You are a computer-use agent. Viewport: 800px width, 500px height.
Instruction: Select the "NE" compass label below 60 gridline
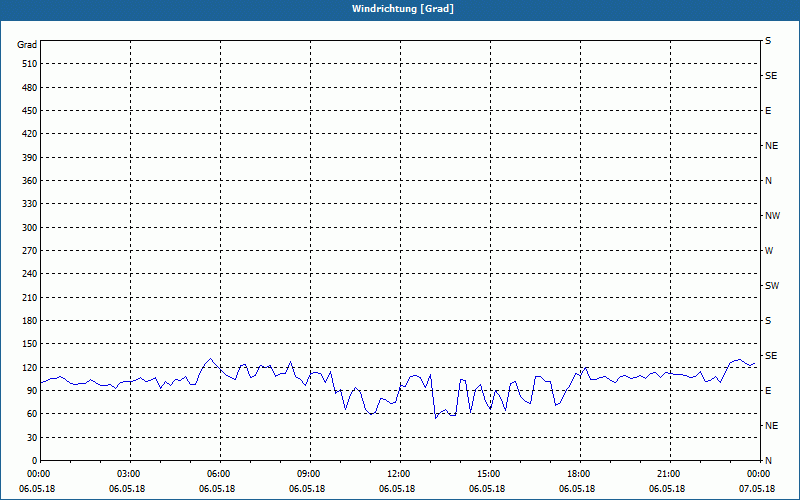coord(771,426)
